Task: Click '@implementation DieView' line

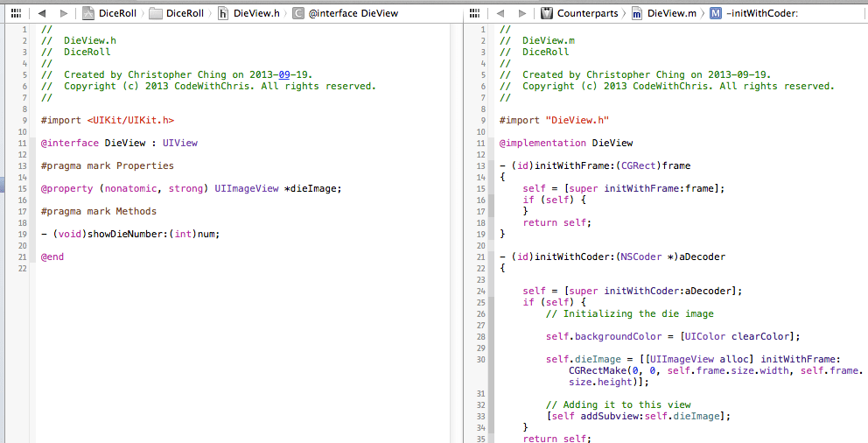Action: click(x=566, y=143)
